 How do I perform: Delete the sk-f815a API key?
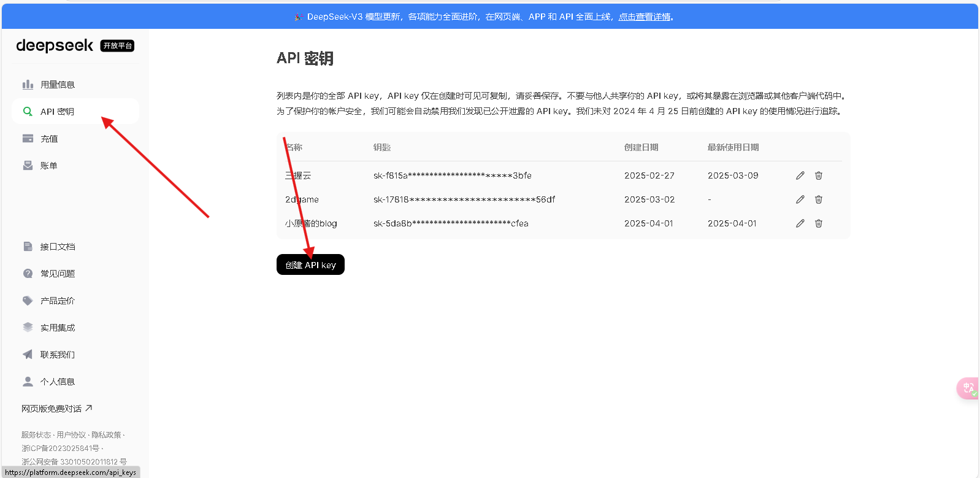point(818,175)
